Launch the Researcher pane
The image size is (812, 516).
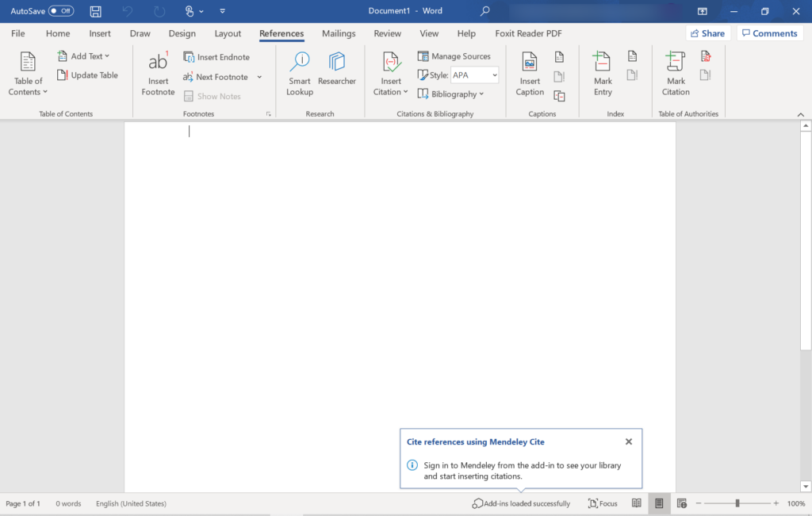336,73
